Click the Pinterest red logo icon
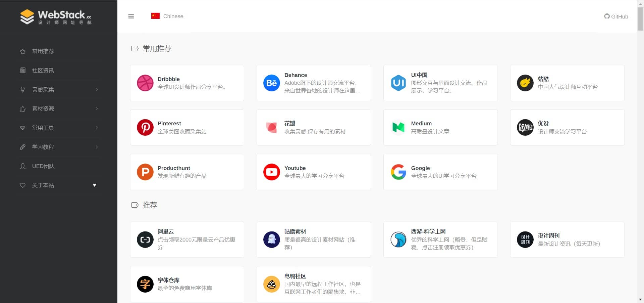Screen dimensions: 644x303 pos(145,128)
